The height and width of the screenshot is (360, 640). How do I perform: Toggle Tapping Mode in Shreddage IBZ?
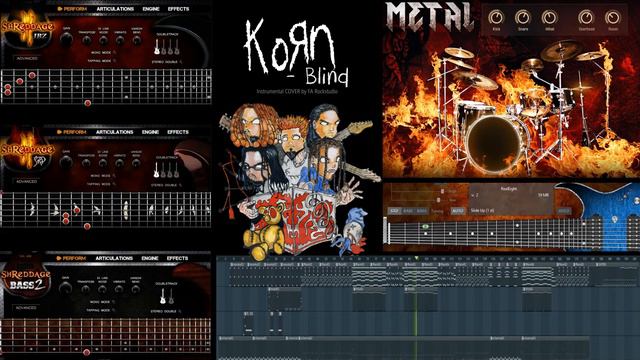pos(115,61)
